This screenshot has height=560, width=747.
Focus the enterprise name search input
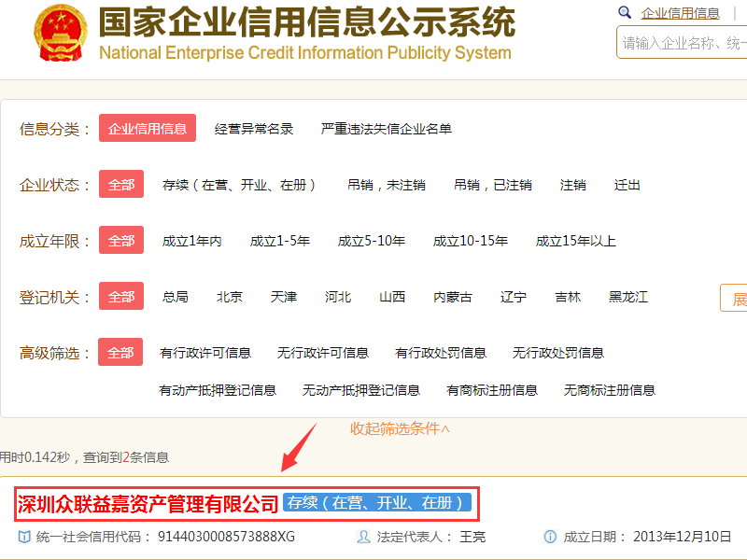(x=682, y=42)
